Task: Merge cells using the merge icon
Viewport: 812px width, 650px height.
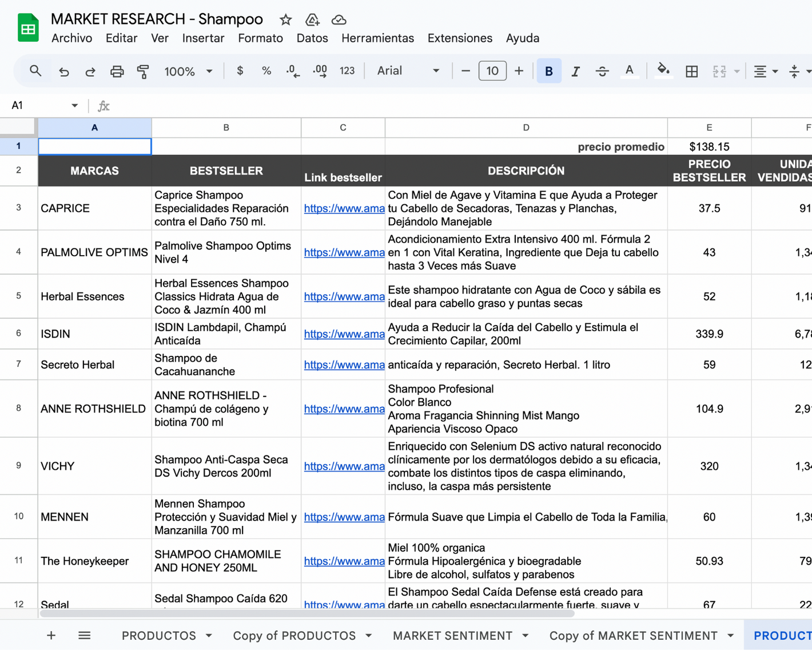Action: (719, 72)
